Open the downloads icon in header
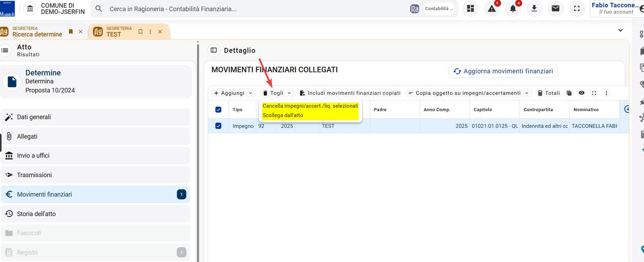 pos(534,8)
